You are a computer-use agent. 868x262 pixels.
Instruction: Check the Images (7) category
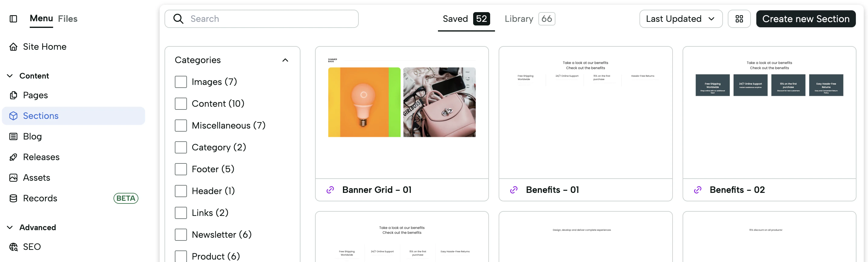181,82
